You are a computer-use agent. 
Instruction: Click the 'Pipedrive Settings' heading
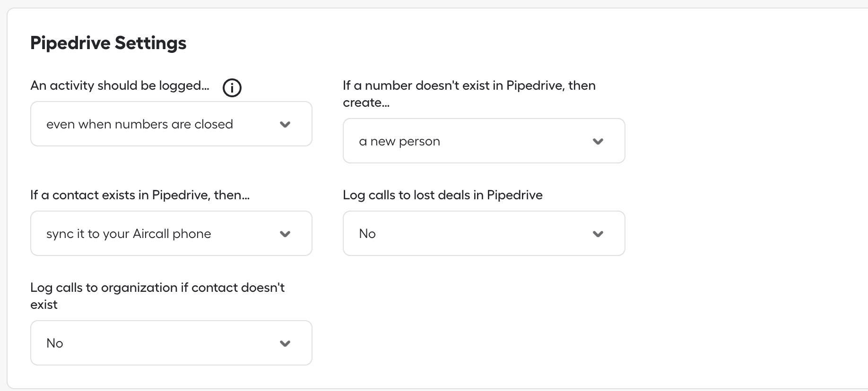[108, 43]
